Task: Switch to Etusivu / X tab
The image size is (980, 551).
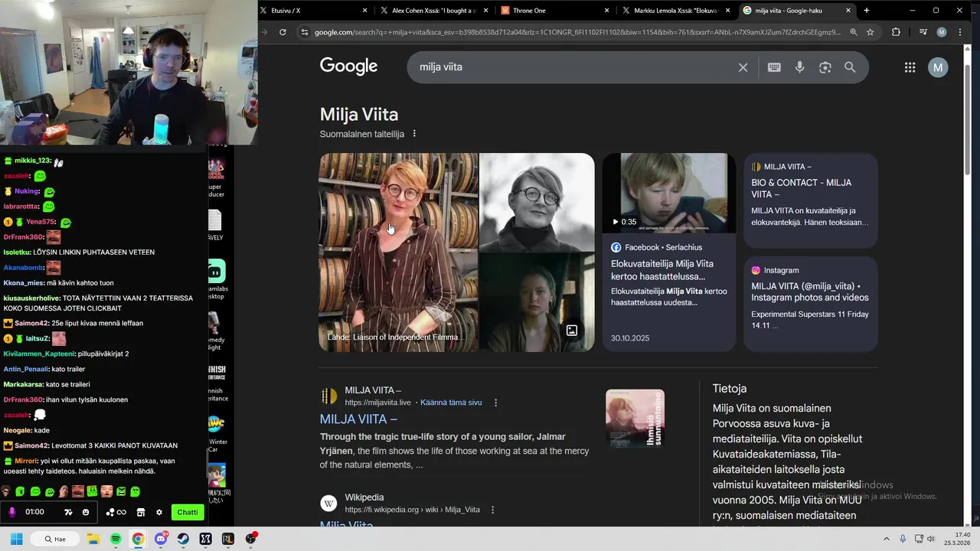Action: 314,11
